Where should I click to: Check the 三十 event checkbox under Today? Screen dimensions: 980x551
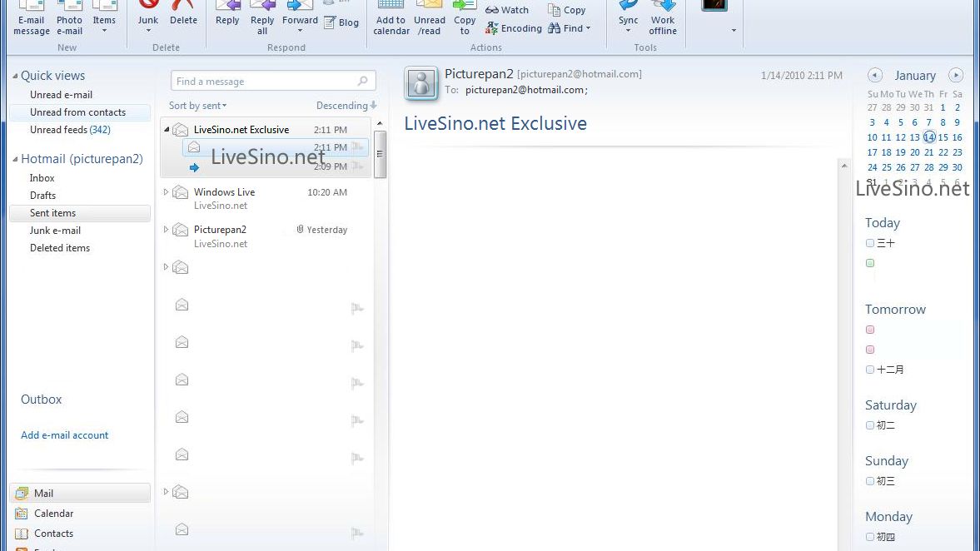pos(869,243)
